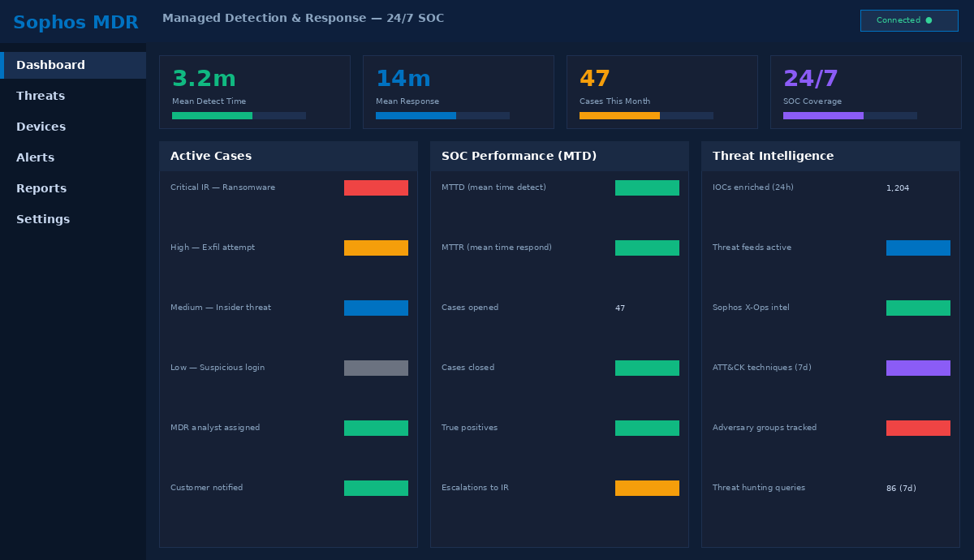
Task: Click green swatch for True positives
Action: (x=647, y=428)
